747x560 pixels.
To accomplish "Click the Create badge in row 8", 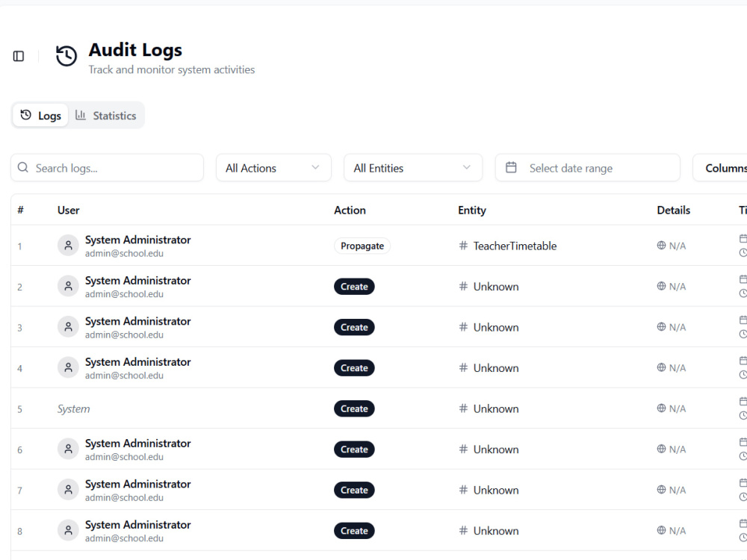I will (354, 531).
